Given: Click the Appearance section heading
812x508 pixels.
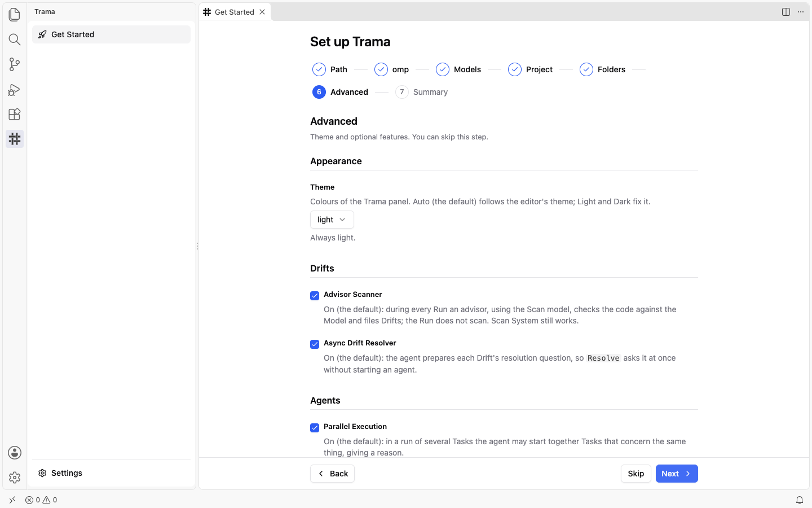Looking at the screenshot, I should pos(336,161).
